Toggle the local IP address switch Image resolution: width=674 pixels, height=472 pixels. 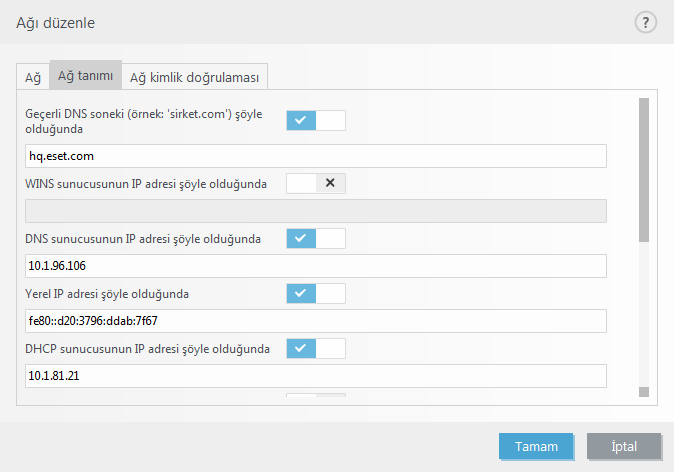point(315,293)
